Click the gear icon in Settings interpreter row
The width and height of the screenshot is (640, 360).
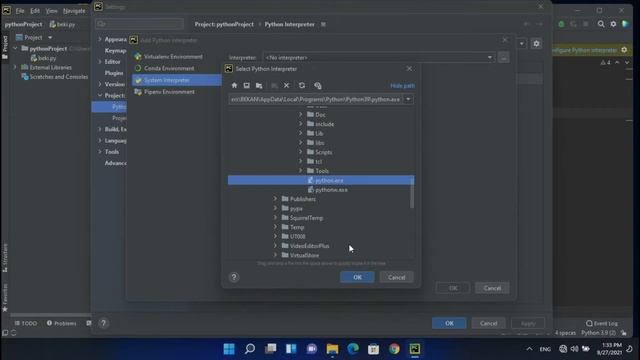[x=536, y=44]
